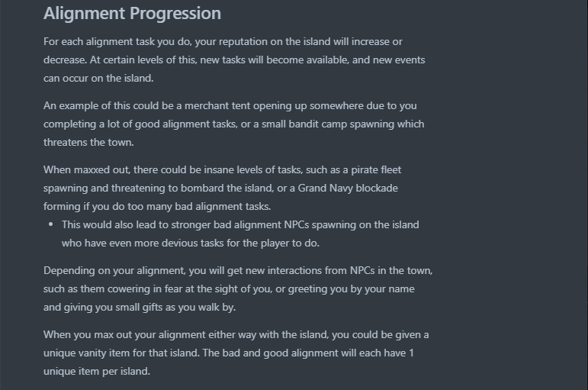Click the text 'threatens the town.'
Viewport: 588px width, 390px height.
(x=88, y=142)
